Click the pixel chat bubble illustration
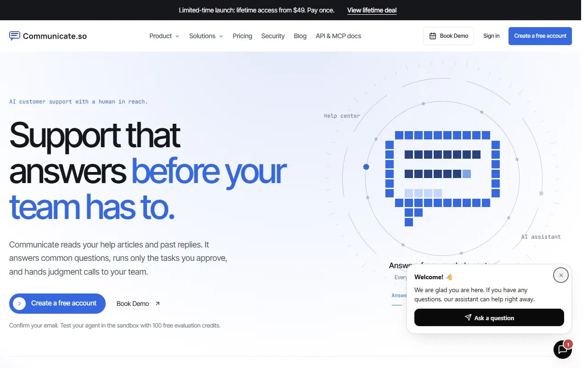588x368 pixels. (442, 178)
